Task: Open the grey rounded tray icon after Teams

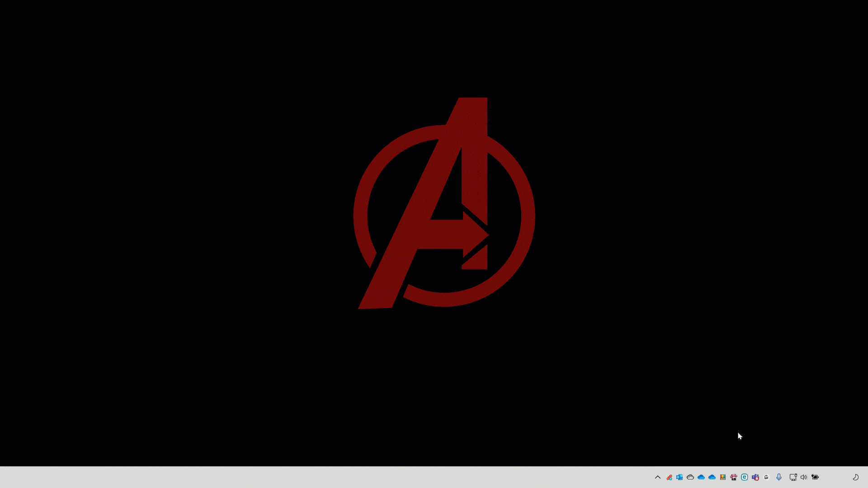Action: [766, 477]
